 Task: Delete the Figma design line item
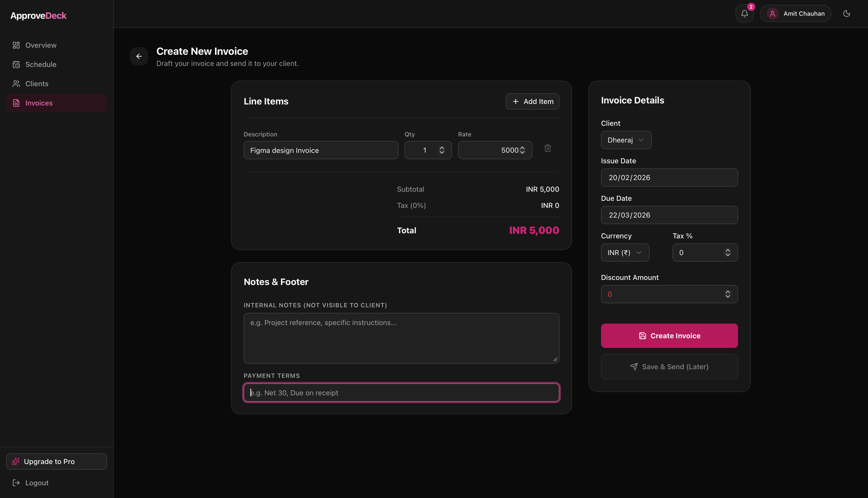click(548, 148)
